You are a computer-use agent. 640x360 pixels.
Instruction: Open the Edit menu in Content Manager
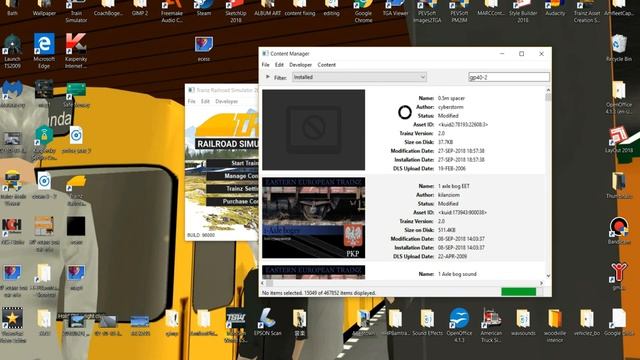pyautogui.click(x=279, y=65)
